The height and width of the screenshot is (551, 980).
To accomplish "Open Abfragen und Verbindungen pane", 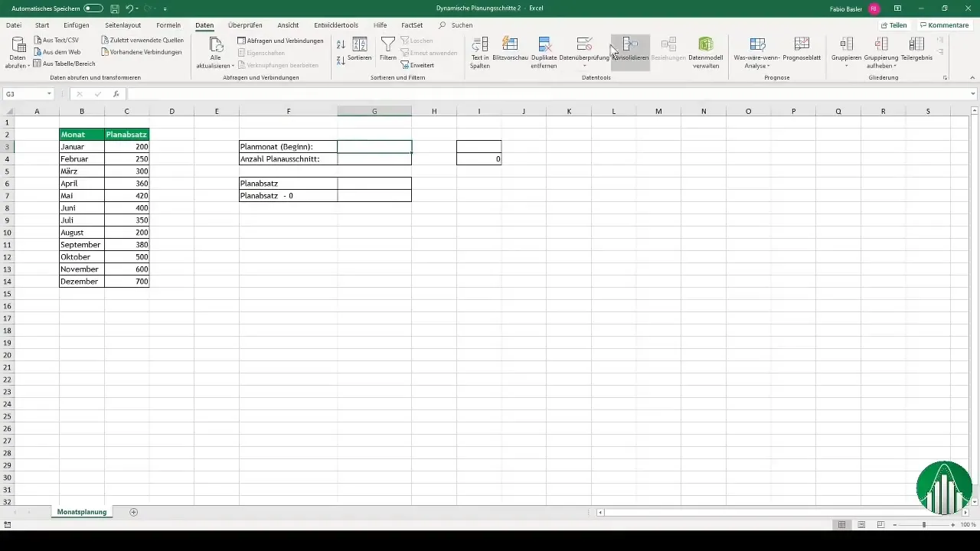I will pyautogui.click(x=280, y=41).
